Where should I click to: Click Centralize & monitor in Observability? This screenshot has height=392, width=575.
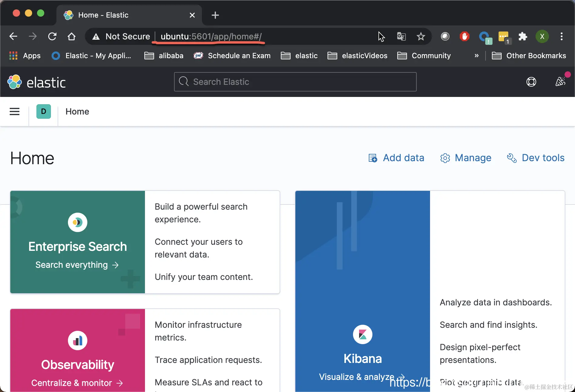pyautogui.click(x=77, y=383)
